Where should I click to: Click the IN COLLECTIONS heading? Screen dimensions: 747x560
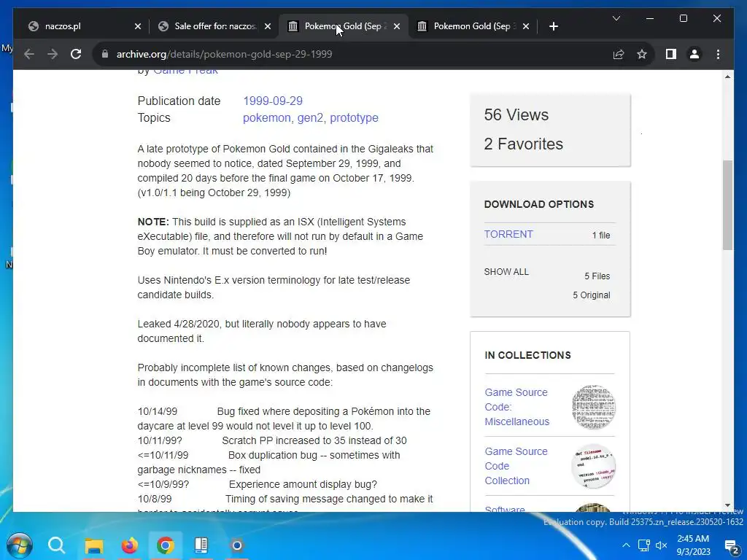527,355
